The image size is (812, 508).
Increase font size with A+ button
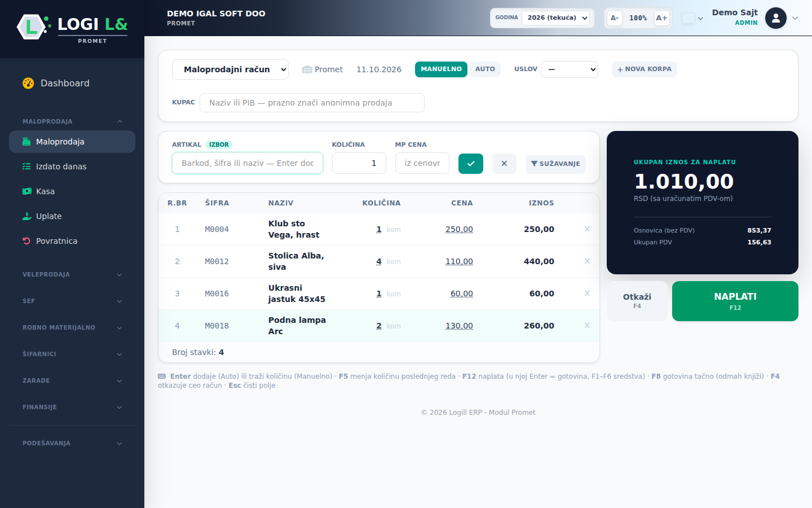point(661,18)
